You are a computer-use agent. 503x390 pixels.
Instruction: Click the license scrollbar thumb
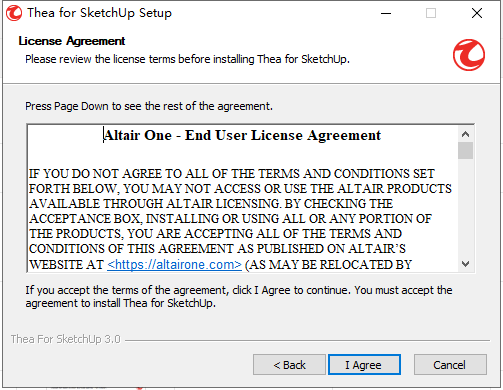pyautogui.click(x=465, y=151)
